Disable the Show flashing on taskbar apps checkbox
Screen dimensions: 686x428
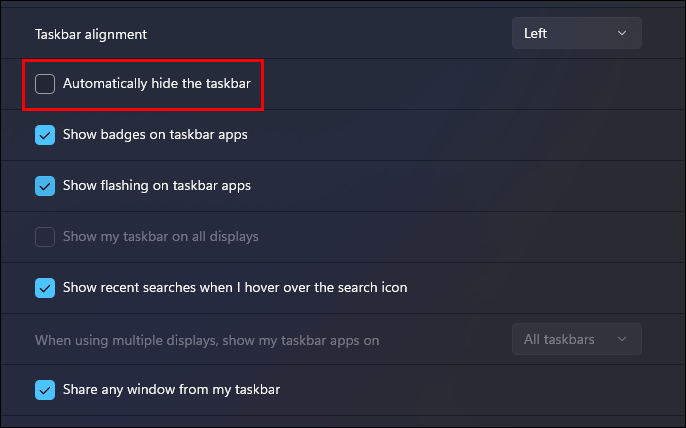45,186
